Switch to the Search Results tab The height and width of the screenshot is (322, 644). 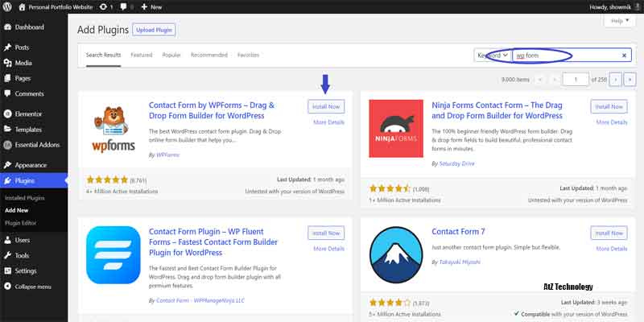(x=103, y=55)
